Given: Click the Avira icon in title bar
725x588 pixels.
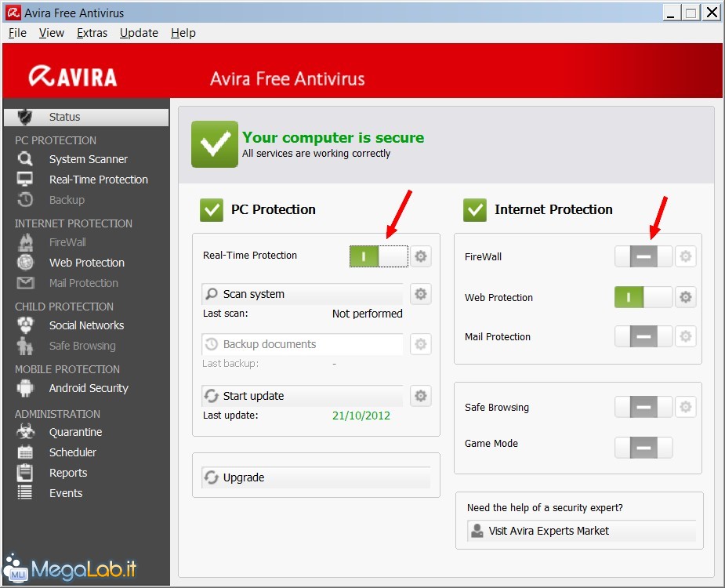Looking at the screenshot, I should (13, 13).
